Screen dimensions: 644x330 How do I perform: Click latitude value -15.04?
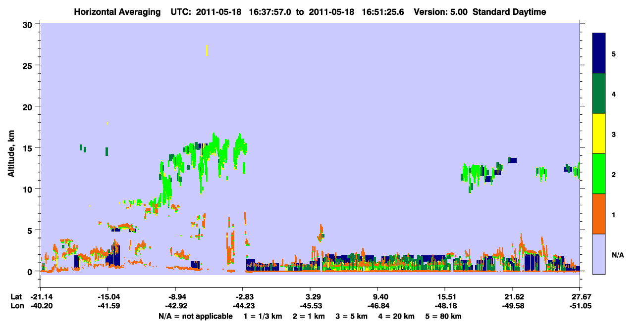pos(108,297)
